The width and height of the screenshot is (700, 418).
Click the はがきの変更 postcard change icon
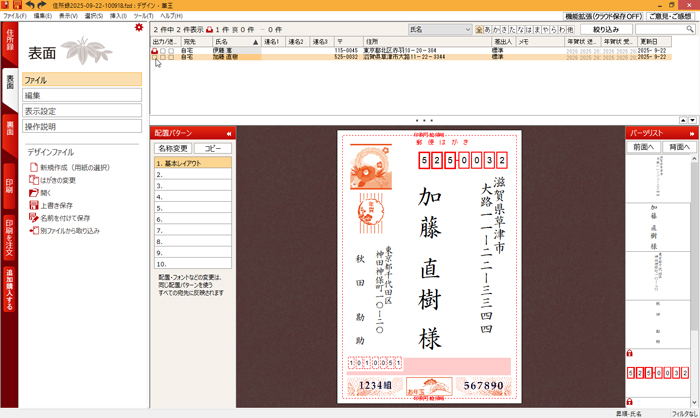(33, 180)
